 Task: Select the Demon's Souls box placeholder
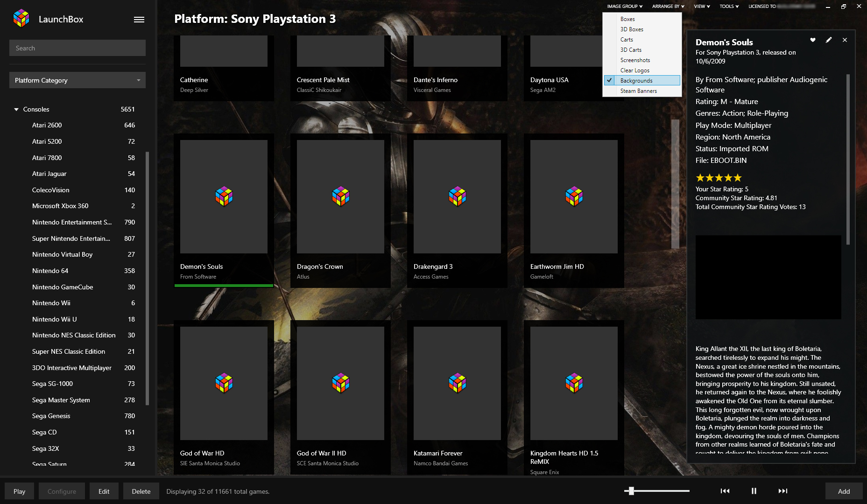tap(224, 196)
